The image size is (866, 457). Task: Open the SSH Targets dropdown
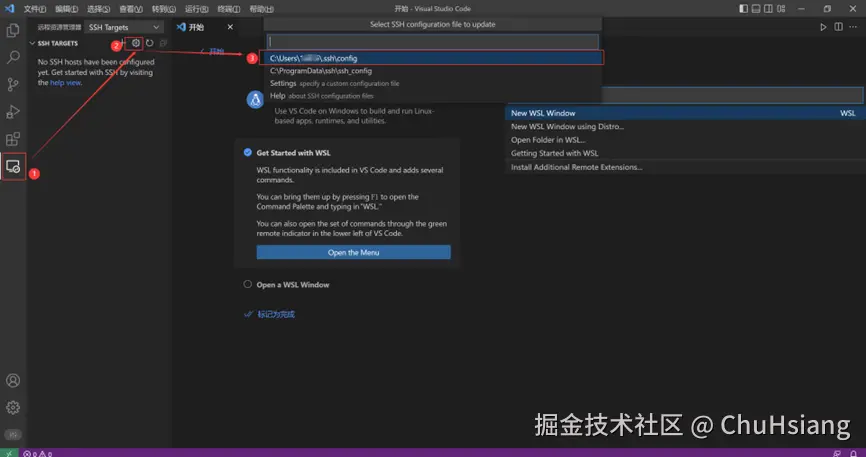point(123,27)
